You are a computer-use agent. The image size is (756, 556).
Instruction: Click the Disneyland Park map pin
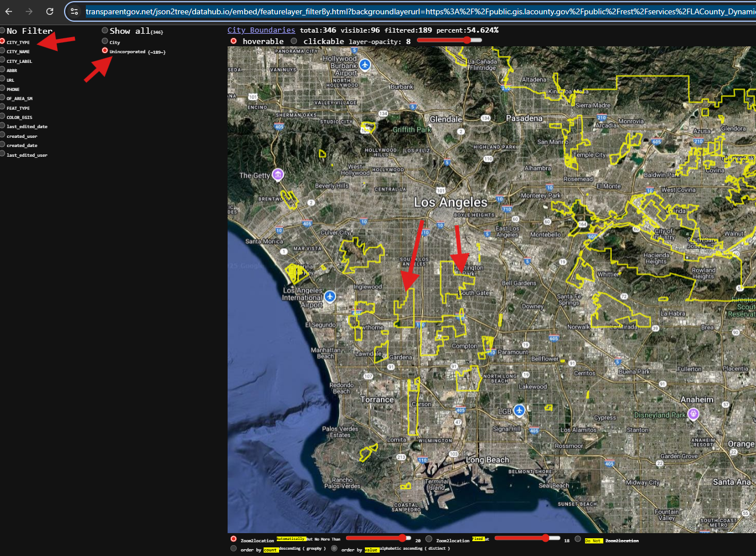point(693,414)
